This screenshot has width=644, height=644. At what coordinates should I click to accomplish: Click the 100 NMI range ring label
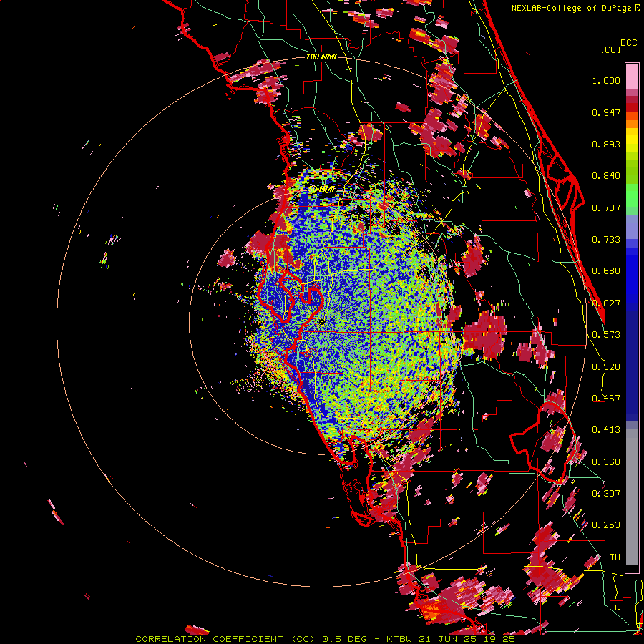point(321,57)
